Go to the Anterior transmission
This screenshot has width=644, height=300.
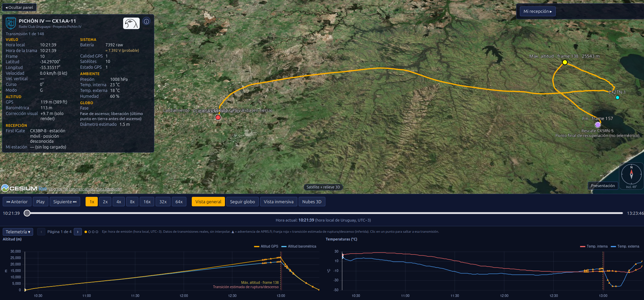(x=17, y=202)
